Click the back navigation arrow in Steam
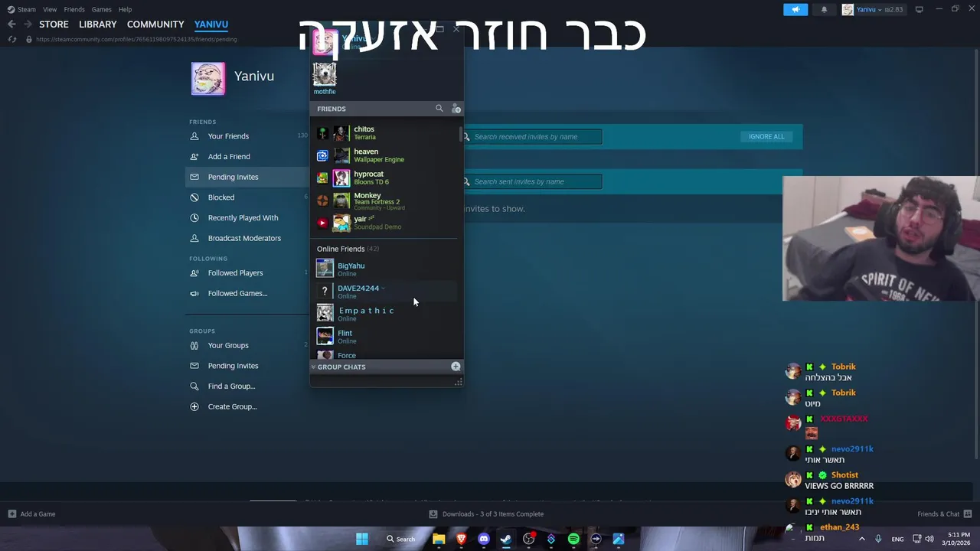 pos(11,24)
